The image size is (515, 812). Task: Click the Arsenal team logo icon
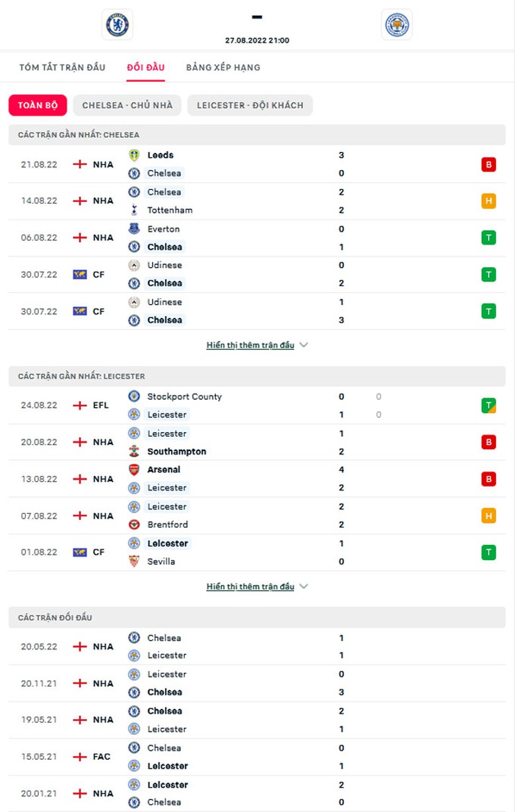coord(134,470)
